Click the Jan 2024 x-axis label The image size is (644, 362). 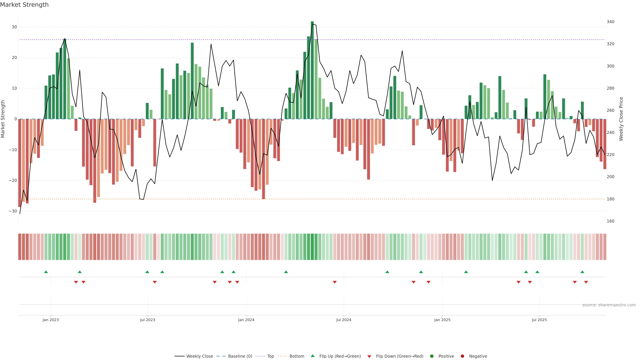coord(246,320)
